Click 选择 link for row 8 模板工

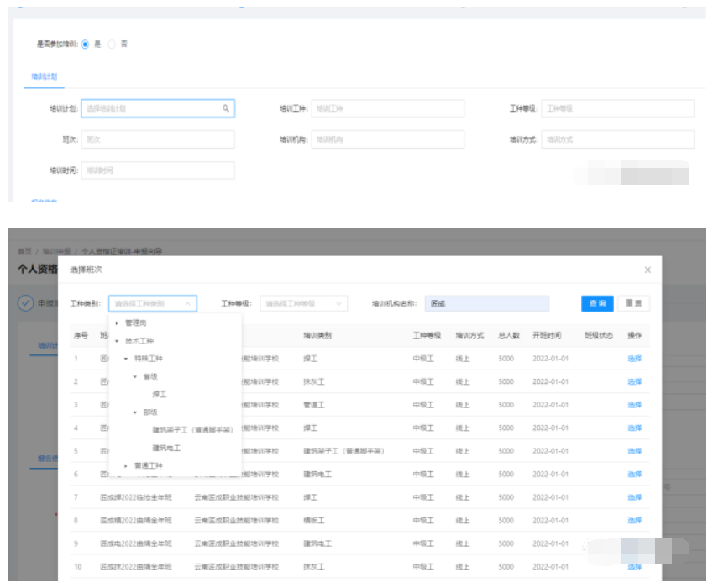(x=634, y=521)
